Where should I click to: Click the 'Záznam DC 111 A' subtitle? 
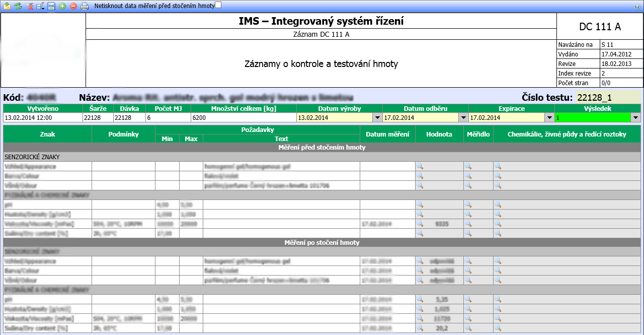321,34
